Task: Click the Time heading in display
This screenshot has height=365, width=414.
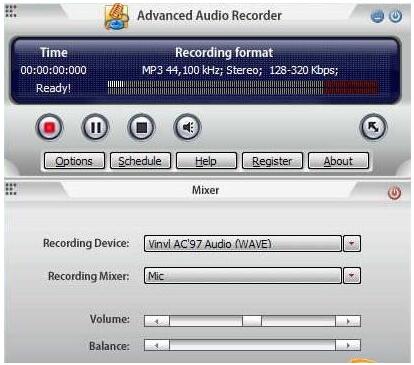Action: pos(54,52)
